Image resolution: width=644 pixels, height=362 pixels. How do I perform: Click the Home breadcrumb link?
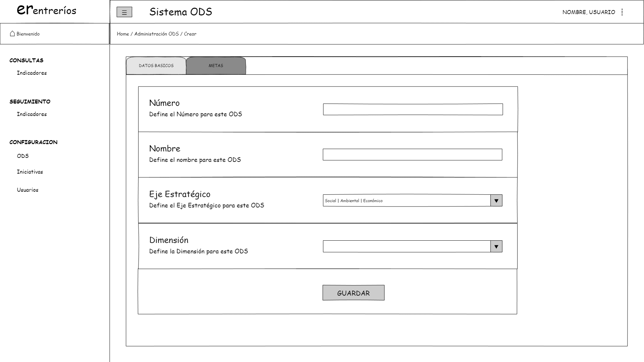point(123,34)
